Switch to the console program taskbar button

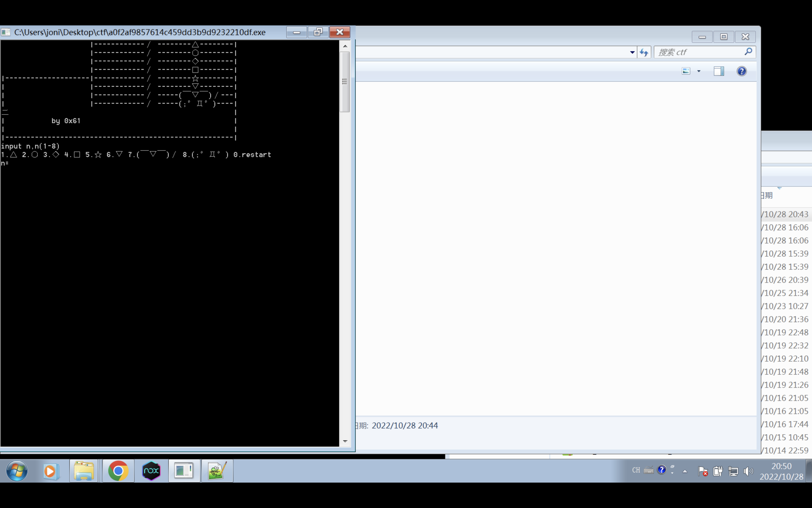184,471
